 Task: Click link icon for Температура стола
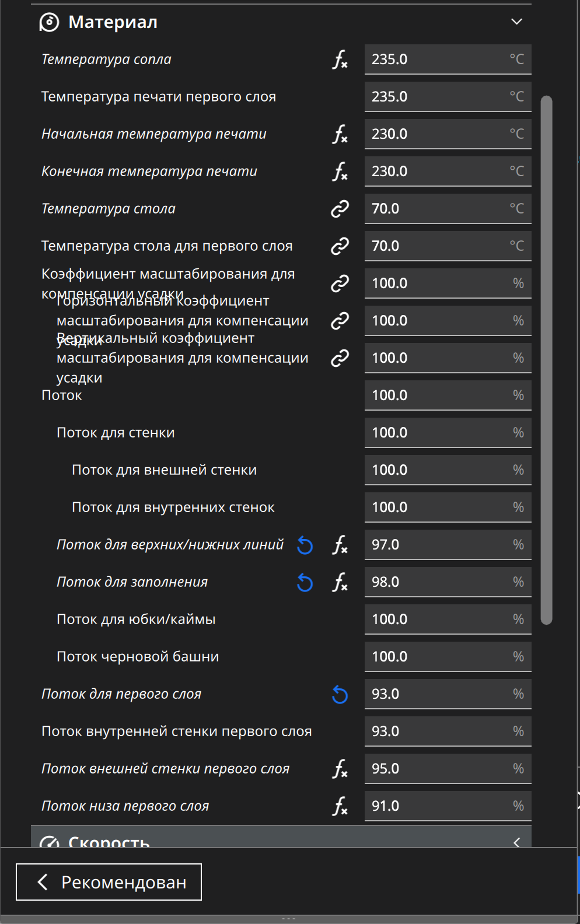[340, 209]
